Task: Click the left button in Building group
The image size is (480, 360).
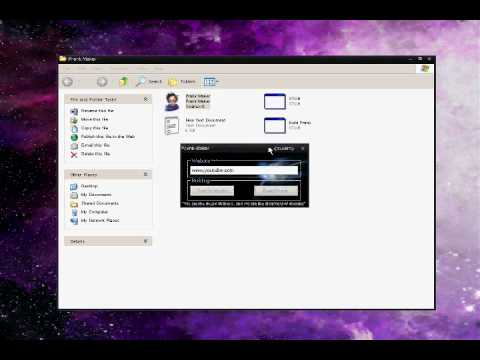Action: point(212,191)
